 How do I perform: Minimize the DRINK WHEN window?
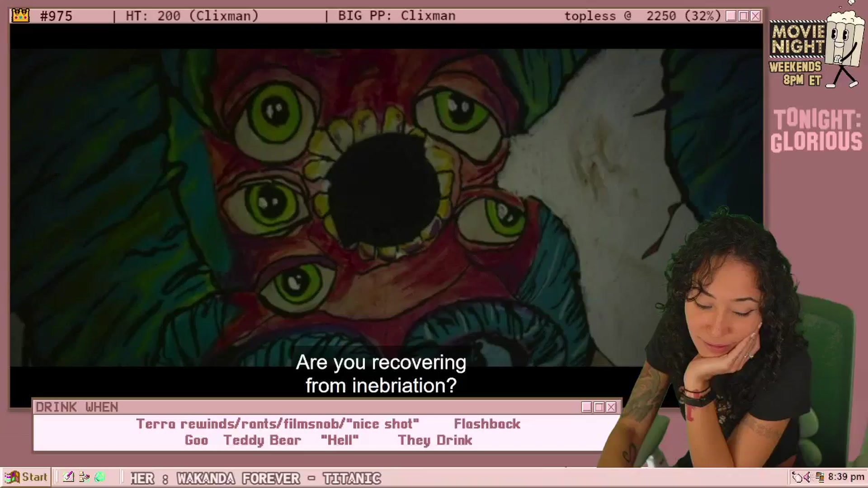[x=587, y=407]
